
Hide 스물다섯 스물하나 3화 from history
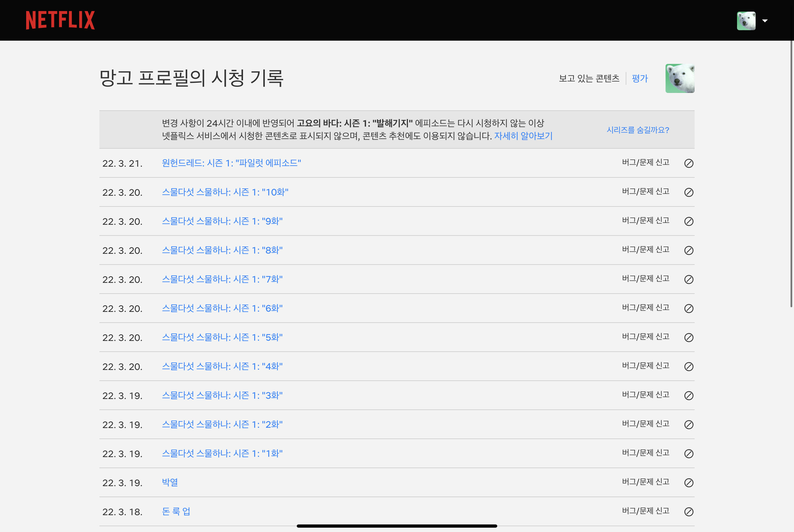[689, 396]
